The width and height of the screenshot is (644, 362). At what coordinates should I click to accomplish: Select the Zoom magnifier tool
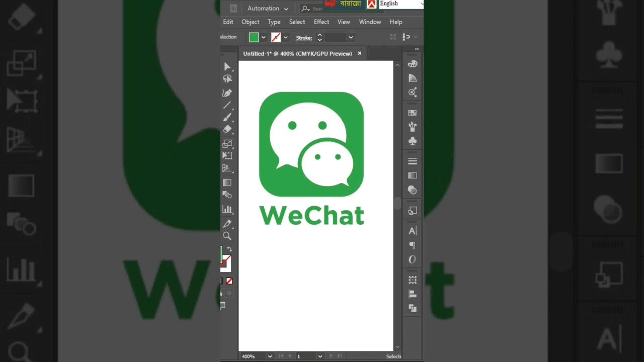(x=227, y=236)
